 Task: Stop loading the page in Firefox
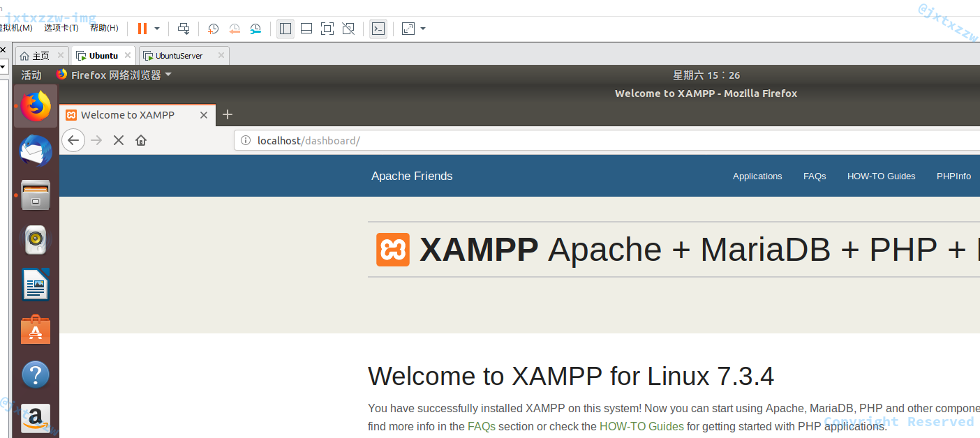click(119, 140)
